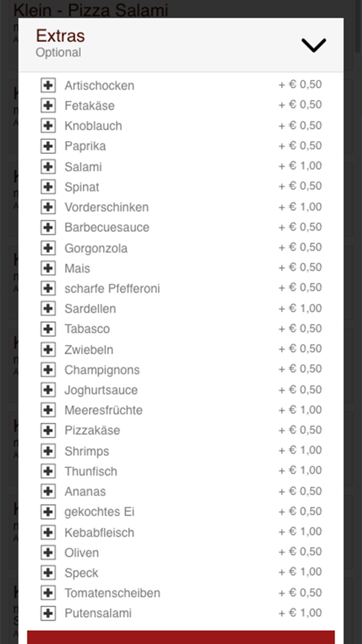Image resolution: width=362 pixels, height=644 pixels.
Task: Add Knoblauch via the plus icon
Action: click(48, 126)
